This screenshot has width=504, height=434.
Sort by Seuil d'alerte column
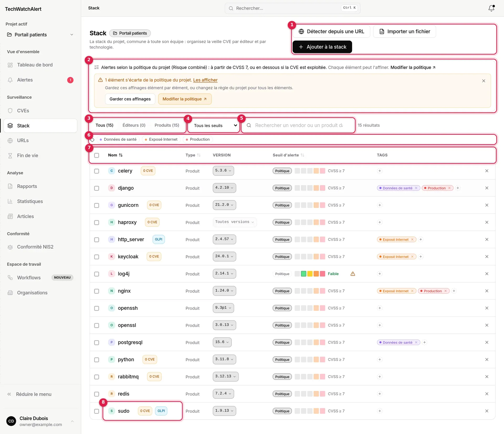288,155
